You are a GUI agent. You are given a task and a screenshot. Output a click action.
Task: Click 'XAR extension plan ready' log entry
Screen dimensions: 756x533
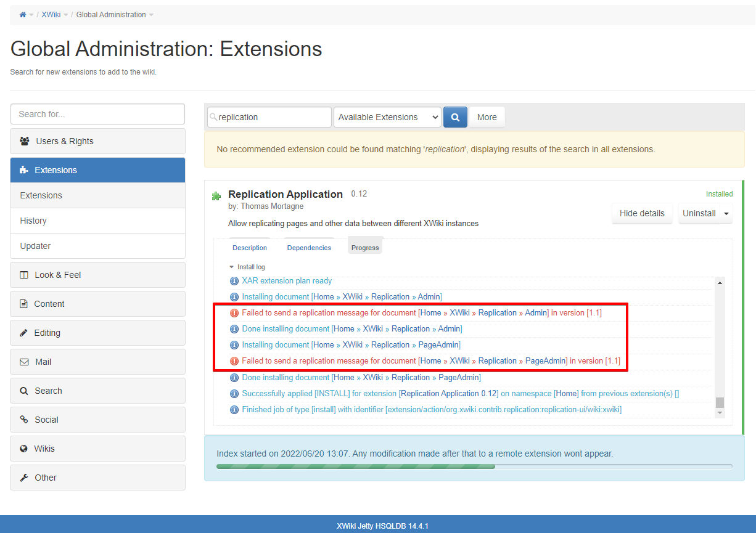point(287,281)
